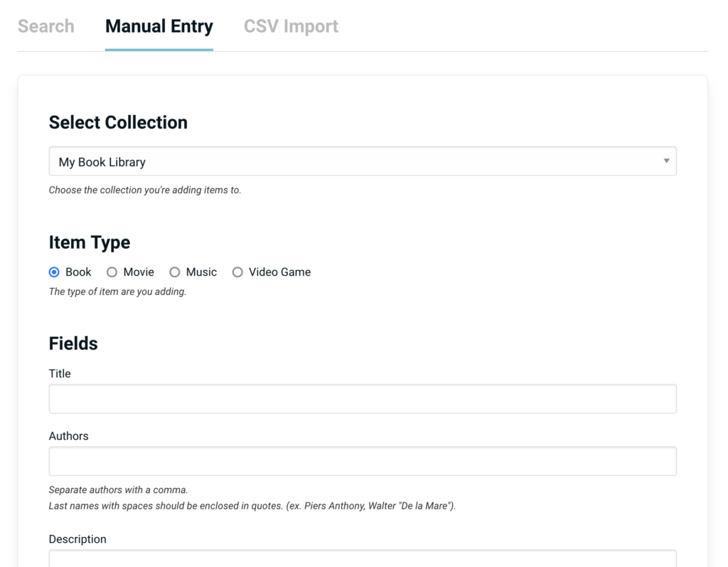This screenshot has width=728, height=567.
Task: Click the collection helper text below the dropdown
Action: click(146, 190)
